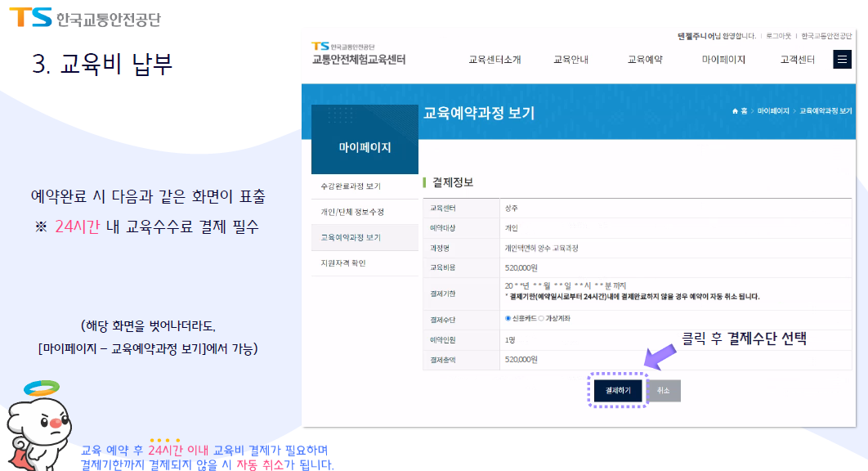This screenshot has width=868, height=471.
Task: Click the 교육센터 row label
Action: (443, 209)
